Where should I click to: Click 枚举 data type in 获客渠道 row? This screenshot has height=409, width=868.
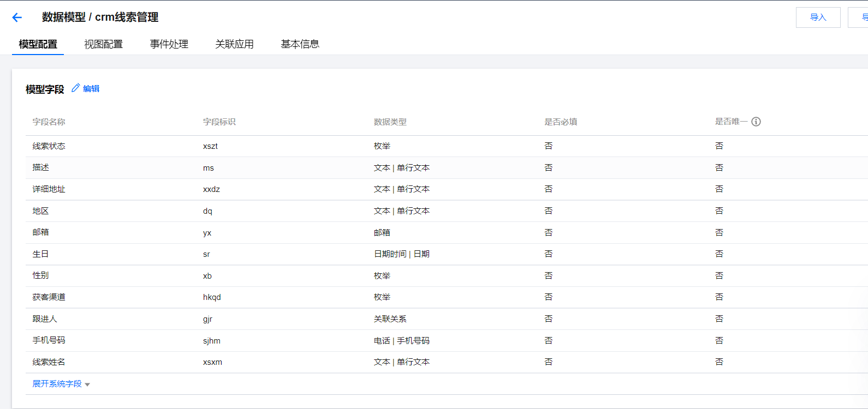tap(382, 297)
